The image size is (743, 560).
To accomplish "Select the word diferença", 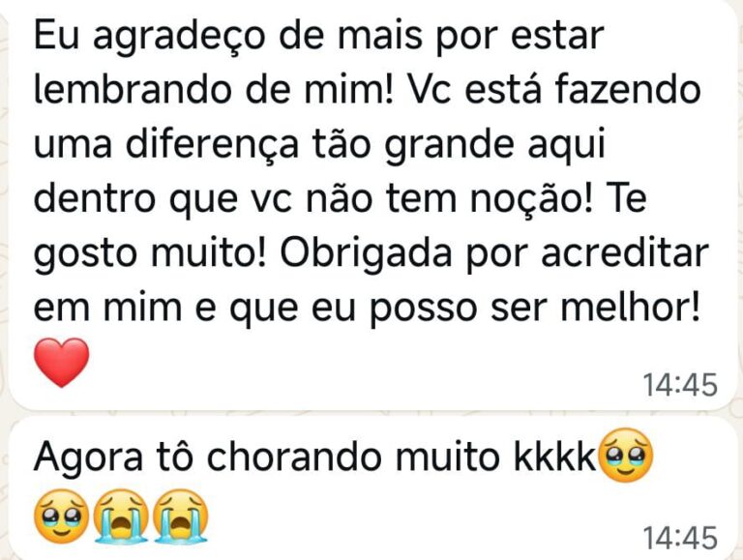I will 212,145.
